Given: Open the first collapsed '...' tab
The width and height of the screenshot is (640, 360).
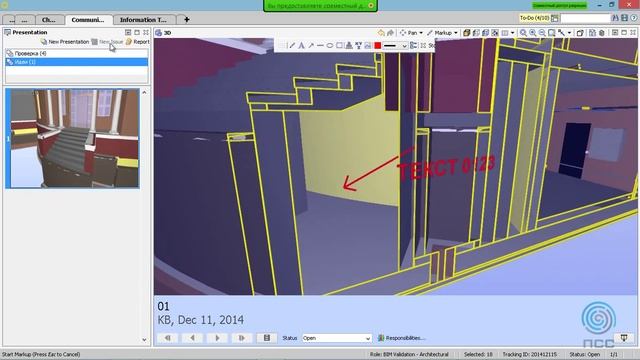Looking at the screenshot, I should [x=11, y=20].
